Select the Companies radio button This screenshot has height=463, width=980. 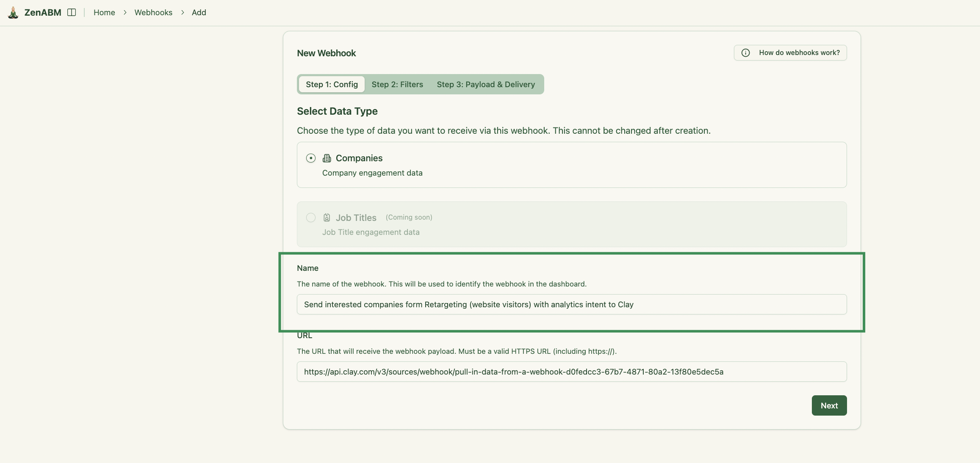pyautogui.click(x=310, y=158)
